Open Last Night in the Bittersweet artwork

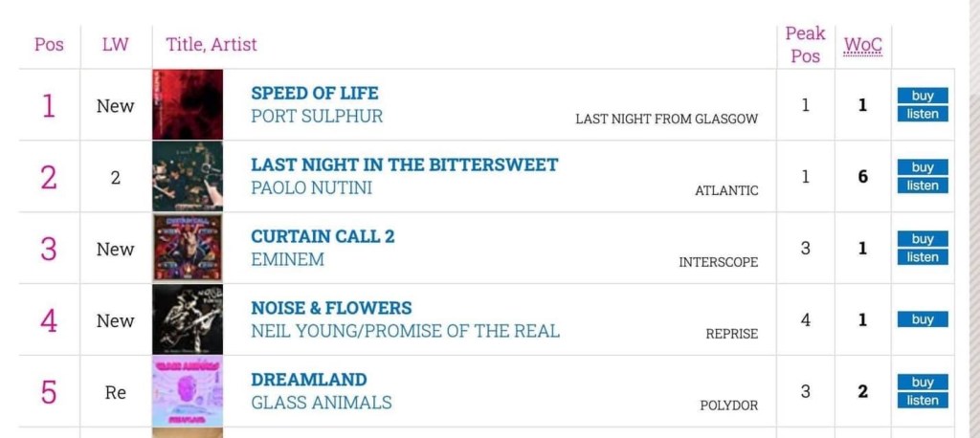point(188,177)
